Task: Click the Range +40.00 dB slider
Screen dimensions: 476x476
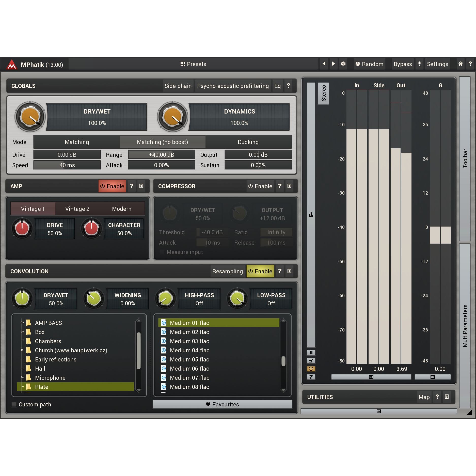Action: (161, 155)
